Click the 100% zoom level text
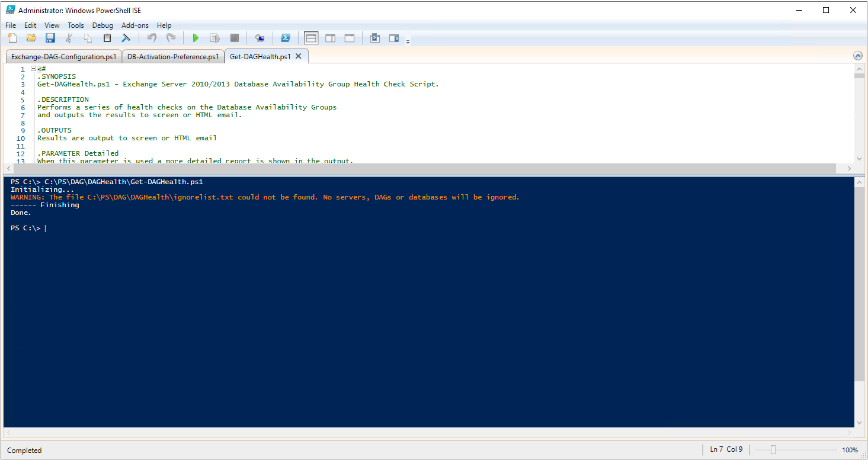 pos(850,450)
